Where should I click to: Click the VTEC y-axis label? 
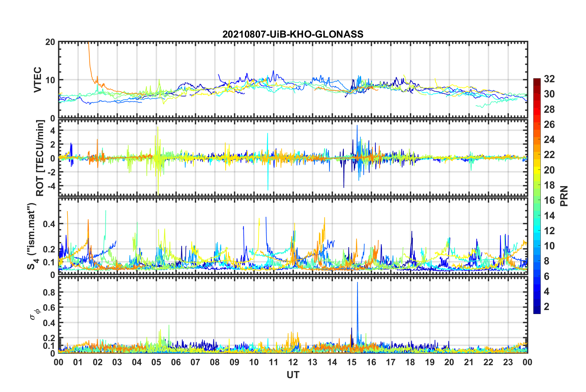click(38, 80)
